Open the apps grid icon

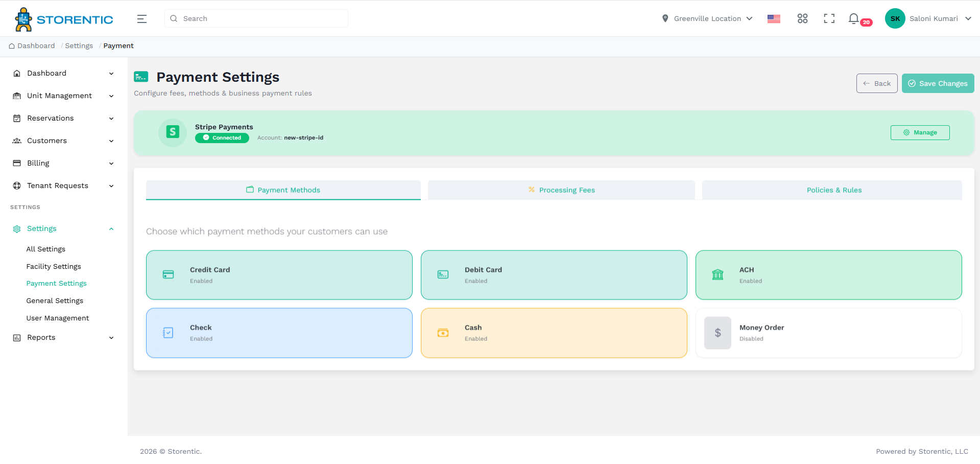point(802,18)
